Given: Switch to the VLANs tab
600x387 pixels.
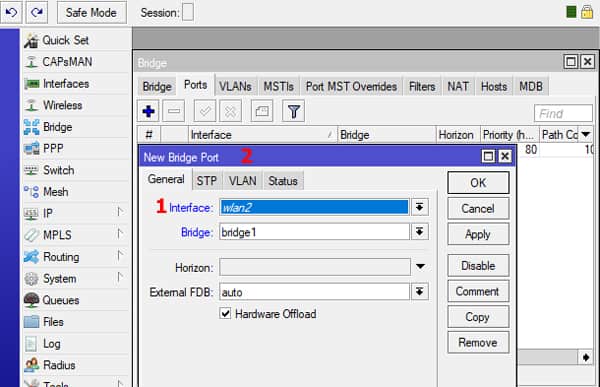Looking at the screenshot, I should pyautogui.click(x=235, y=87).
